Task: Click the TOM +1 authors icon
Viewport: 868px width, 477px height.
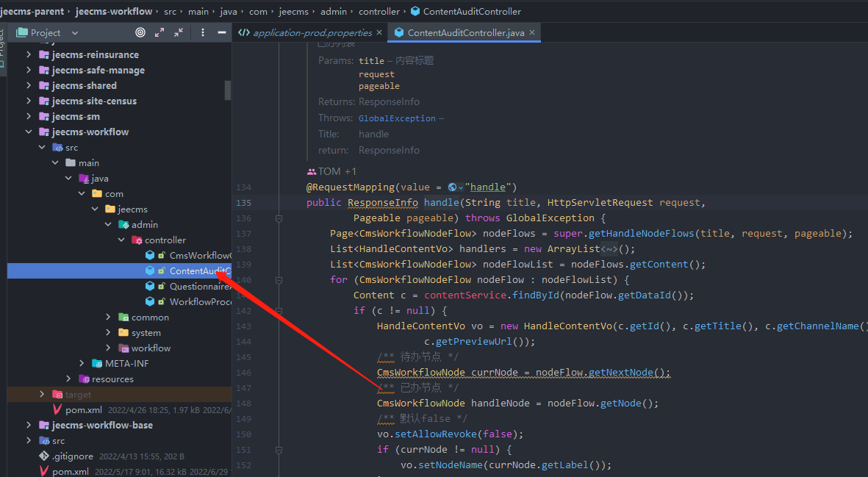Action: [x=312, y=171]
